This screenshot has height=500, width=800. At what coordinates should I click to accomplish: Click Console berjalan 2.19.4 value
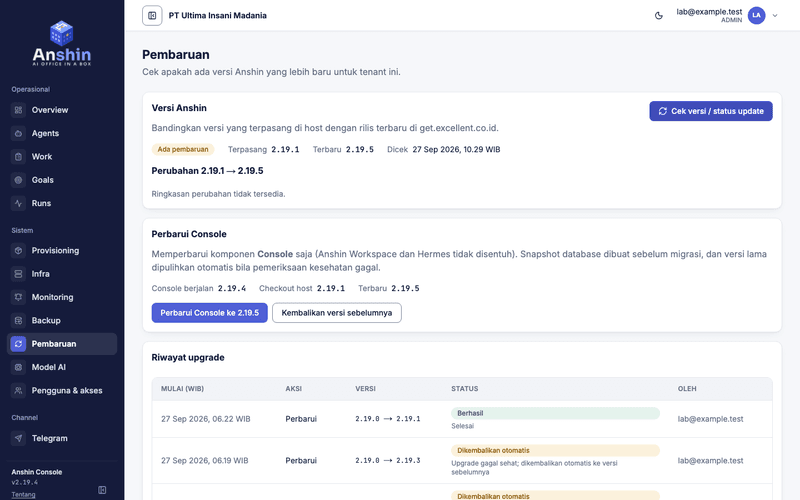232,288
